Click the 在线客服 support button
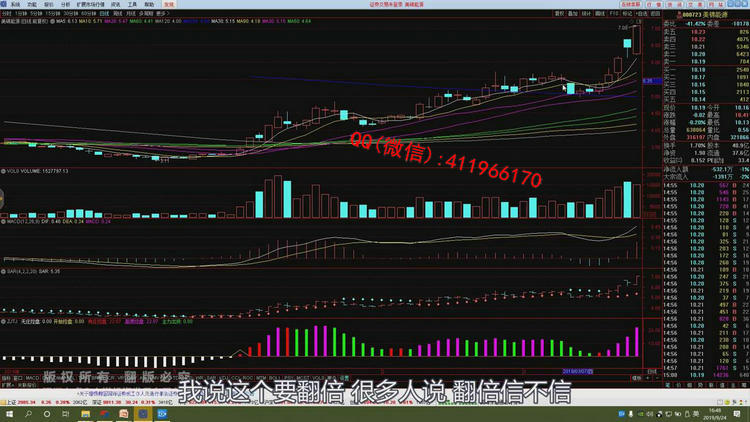Viewport: 750px width, 422px height. tap(631, 4)
